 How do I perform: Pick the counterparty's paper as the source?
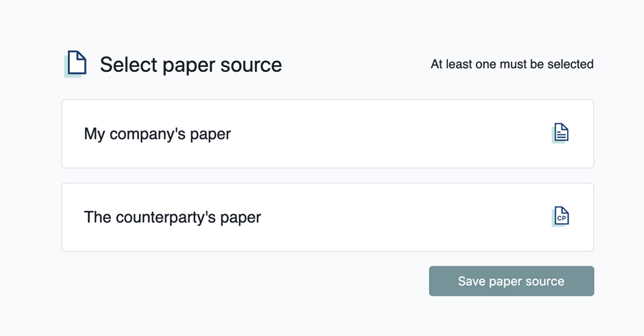327,217
